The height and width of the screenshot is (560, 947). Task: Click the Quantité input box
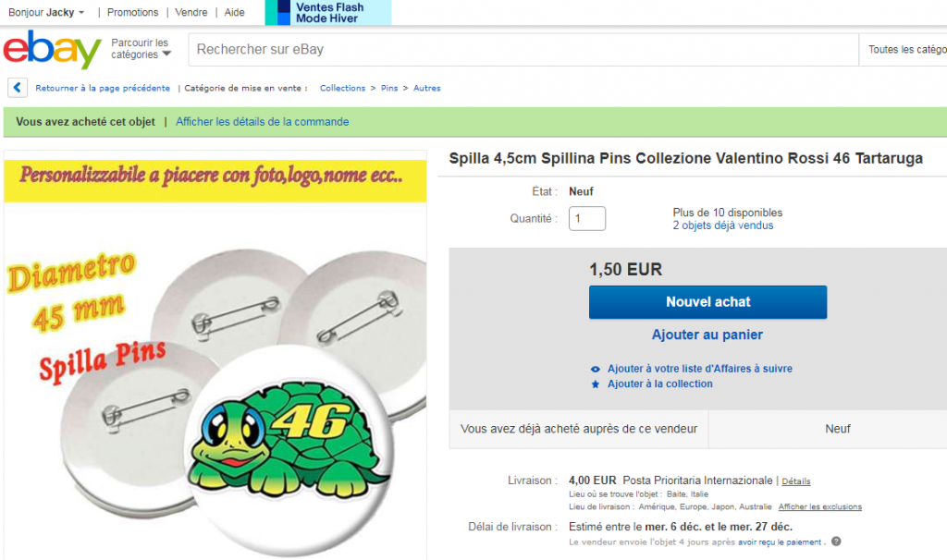click(587, 218)
